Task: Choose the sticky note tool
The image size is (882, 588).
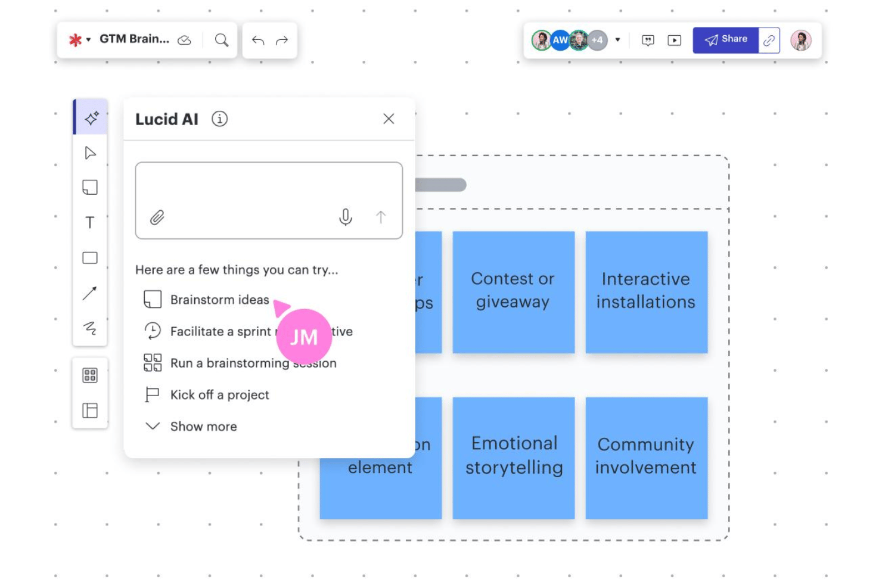Action: tap(90, 188)
